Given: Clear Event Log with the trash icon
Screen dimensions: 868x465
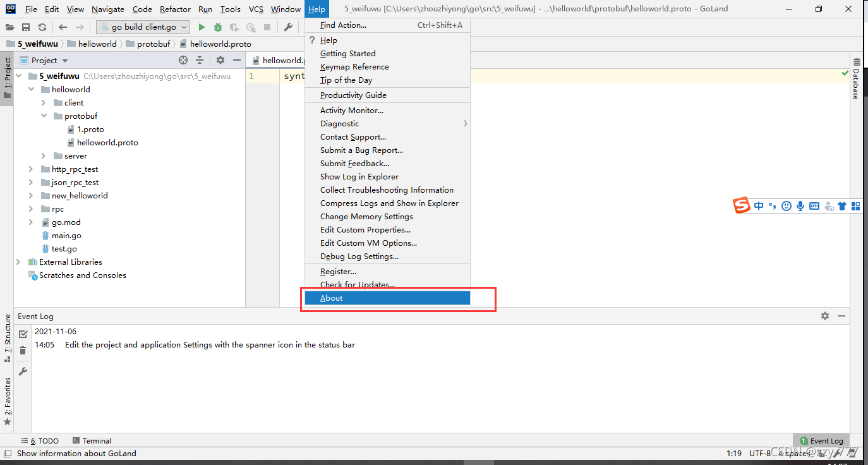Looking at the screenshot, I should pyautogui.click(x=23, y=350).
